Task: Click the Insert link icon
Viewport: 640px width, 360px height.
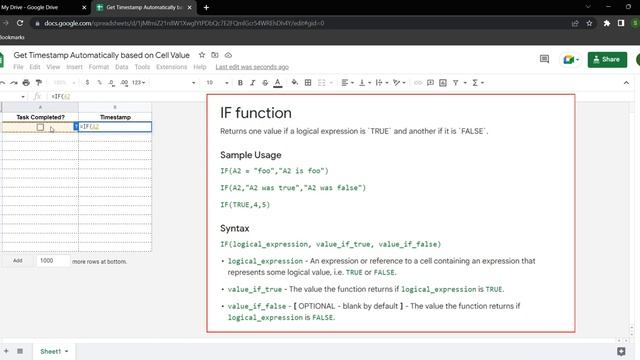Action: tap(418, 83)
